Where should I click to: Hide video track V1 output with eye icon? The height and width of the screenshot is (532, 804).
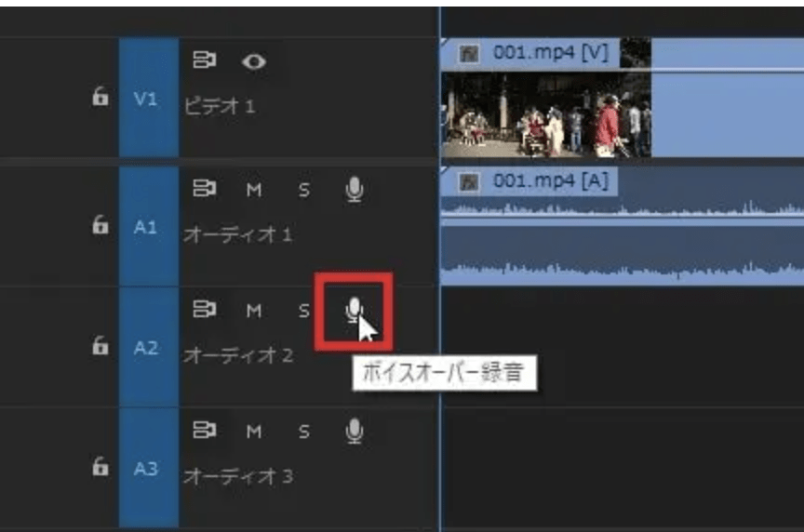[x=253, y=61]
